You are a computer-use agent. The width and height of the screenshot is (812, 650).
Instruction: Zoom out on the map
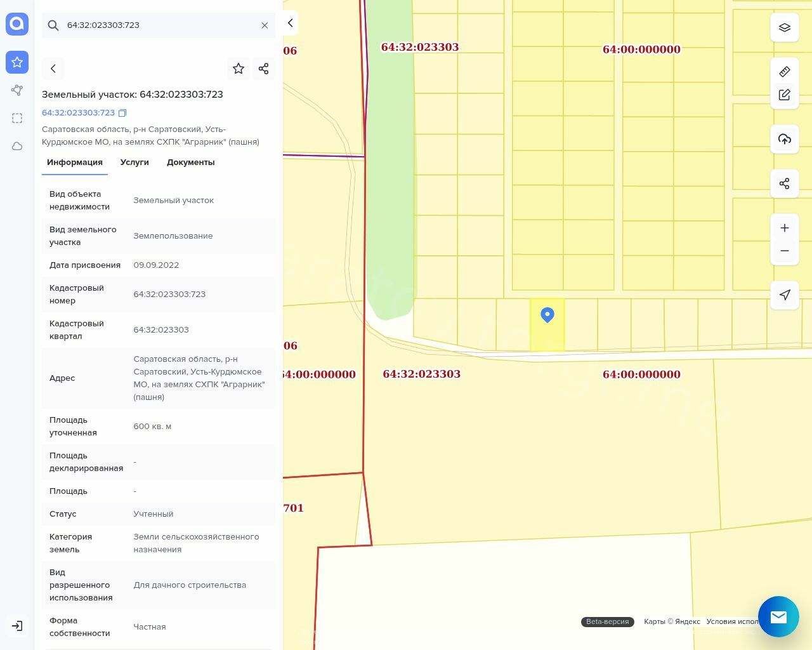tap(785, 251)
